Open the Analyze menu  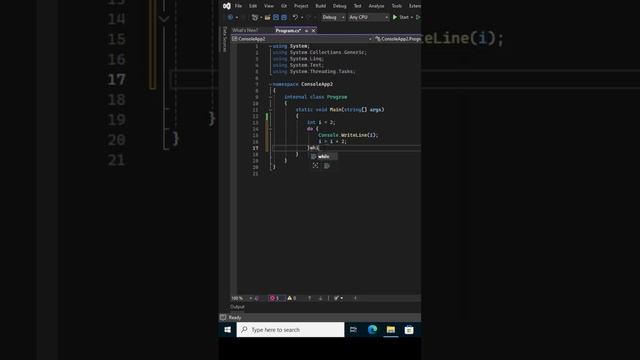point(376,6)
